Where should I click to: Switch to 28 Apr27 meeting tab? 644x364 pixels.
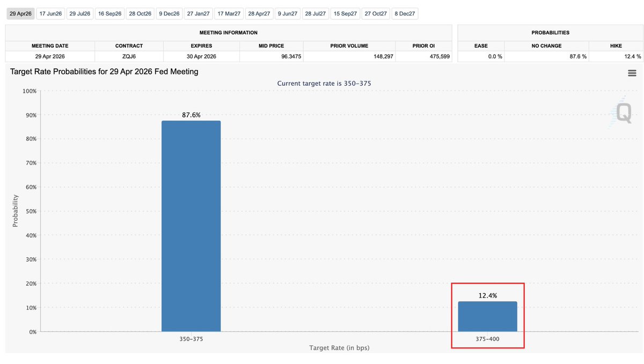[259, 14]
